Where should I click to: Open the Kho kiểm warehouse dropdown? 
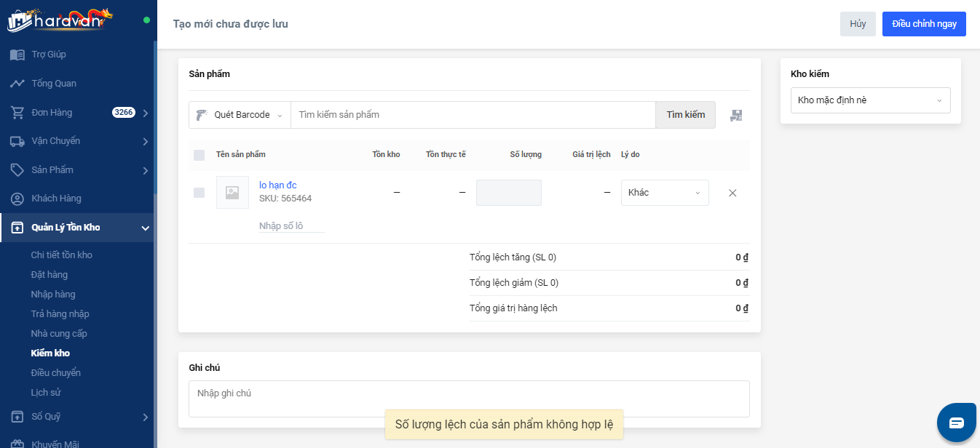pos(870,100)
